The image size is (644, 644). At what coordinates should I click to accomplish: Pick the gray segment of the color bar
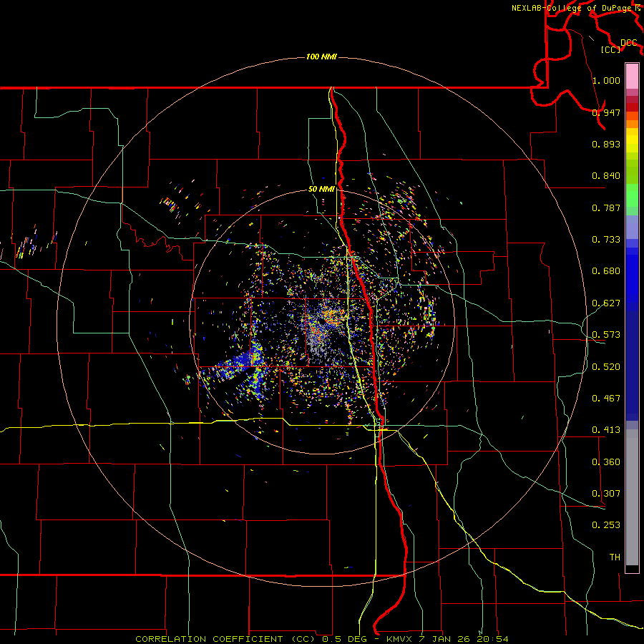pos(632,497)
